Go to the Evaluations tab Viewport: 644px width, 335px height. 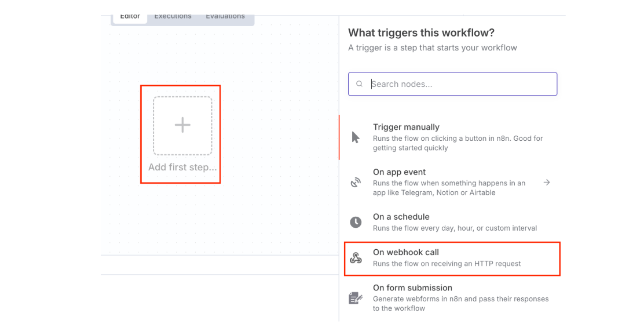pos(225,16)
